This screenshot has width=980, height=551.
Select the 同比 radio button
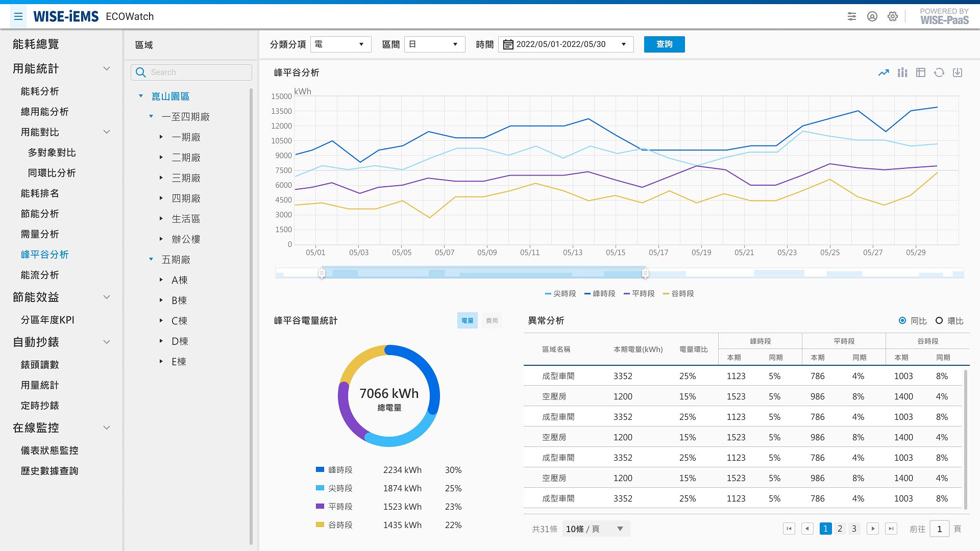point(902,320)
